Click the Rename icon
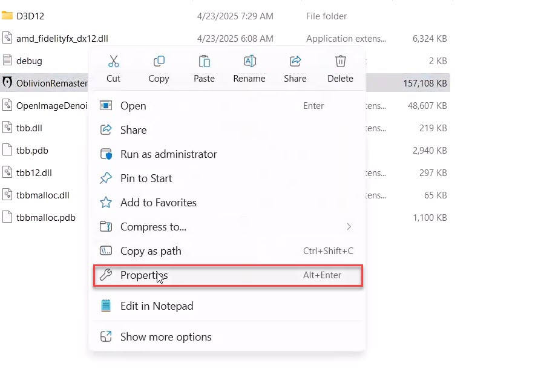Image resolution: width=541 pixels, height=392 pixels. (x=249, y=61)
